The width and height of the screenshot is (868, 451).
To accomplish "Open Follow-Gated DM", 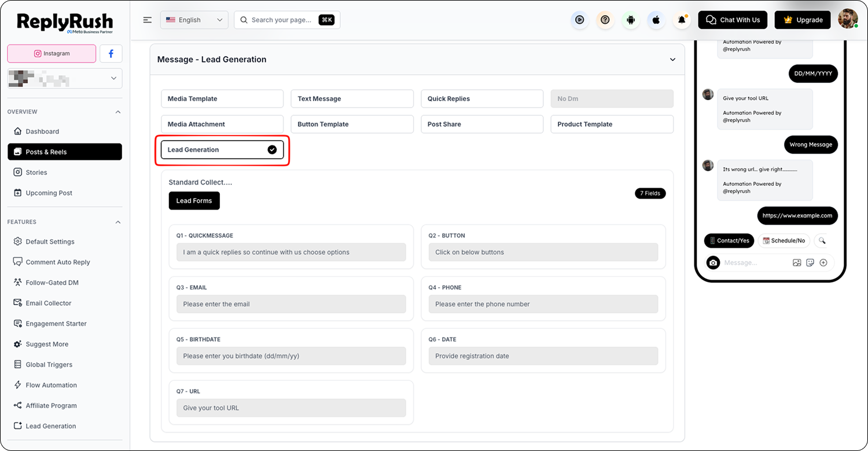I will tap(65, 283).
